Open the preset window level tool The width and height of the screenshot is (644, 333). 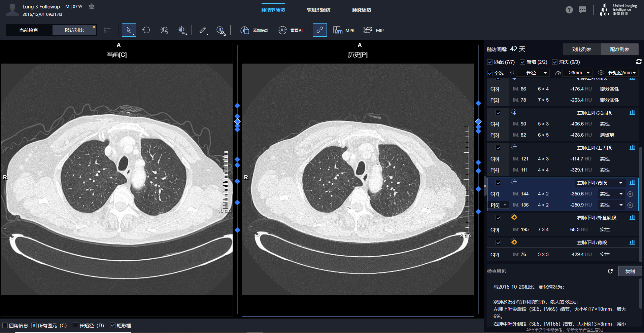pos(182,30)
